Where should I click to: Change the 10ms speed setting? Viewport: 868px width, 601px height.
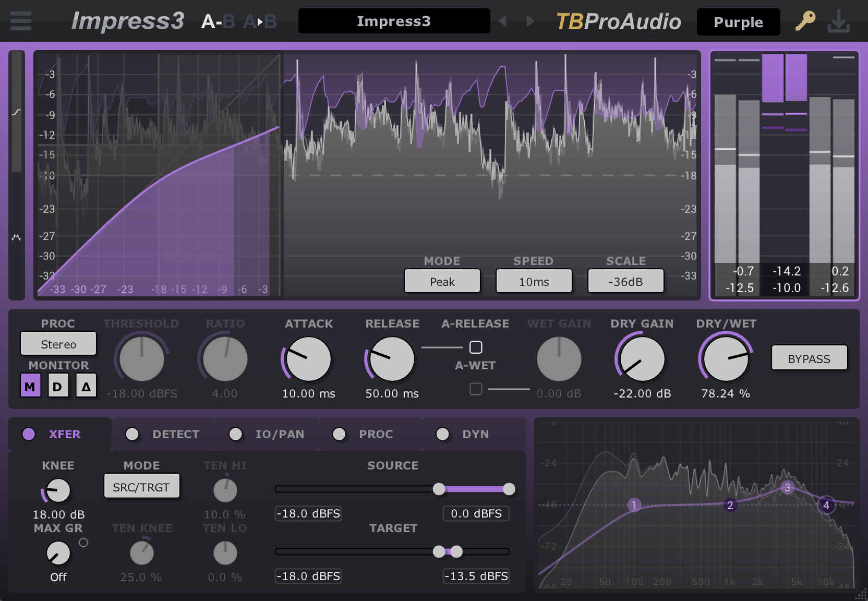click(x=534, y=281)
